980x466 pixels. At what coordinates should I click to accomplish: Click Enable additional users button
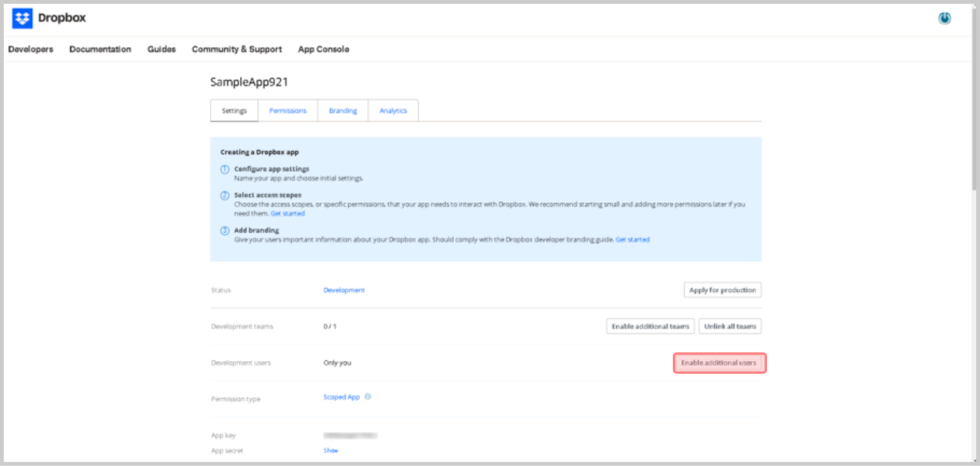(719, 363)
